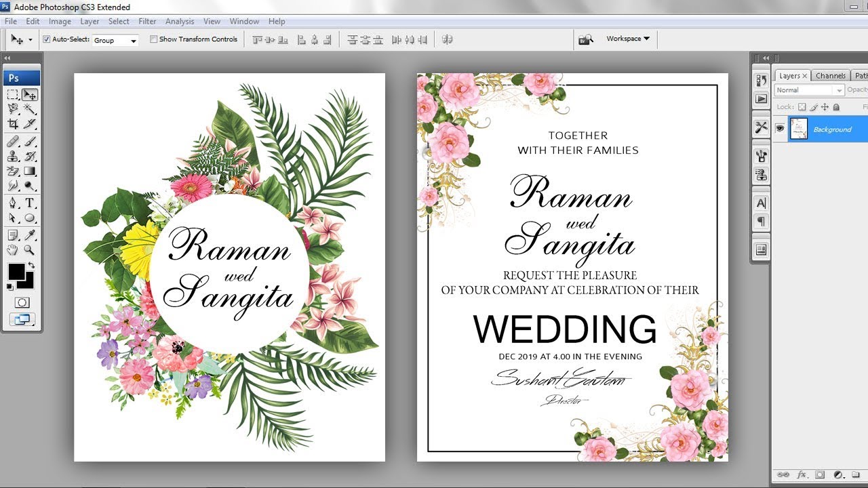Collapse the toolbox double-arrow

click(x=7, y=58)
